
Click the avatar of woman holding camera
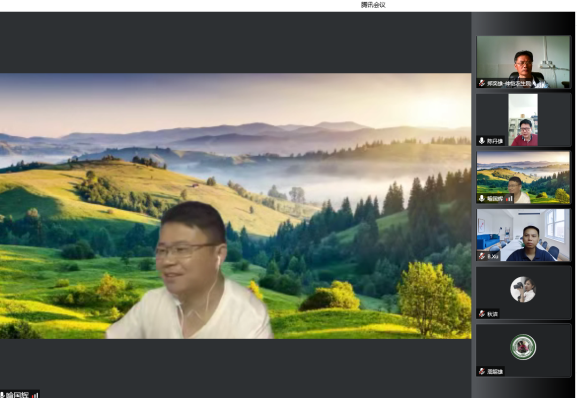[x=523, y=289]
